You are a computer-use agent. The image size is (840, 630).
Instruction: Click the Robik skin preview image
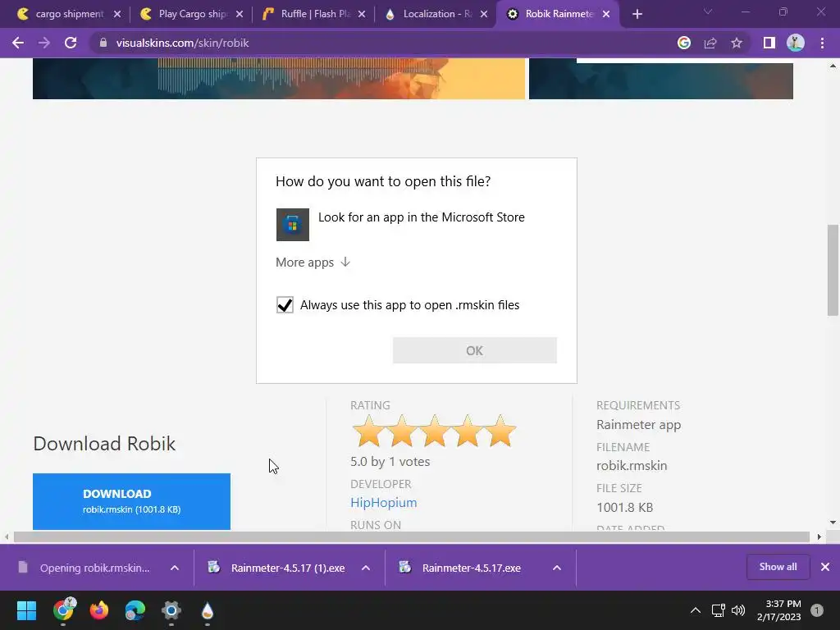279,78
